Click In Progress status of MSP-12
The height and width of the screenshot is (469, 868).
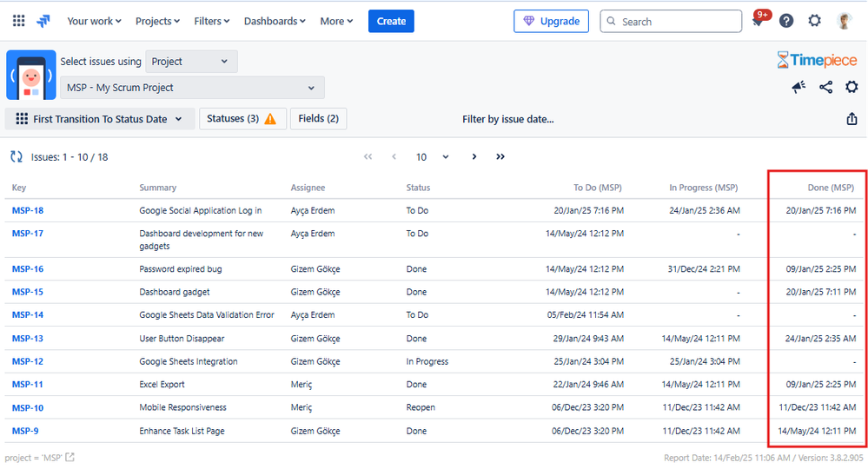coord(427,361)
